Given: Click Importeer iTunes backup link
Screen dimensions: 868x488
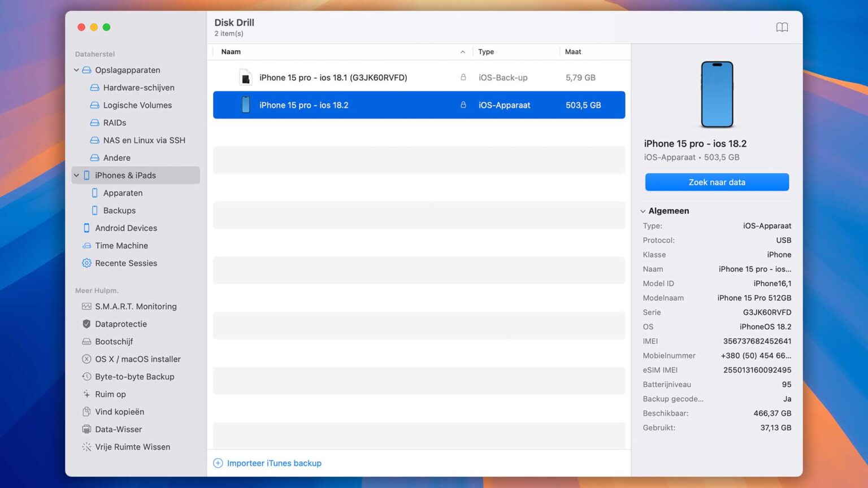Looking at the screenshot, I should coord(274,463).
